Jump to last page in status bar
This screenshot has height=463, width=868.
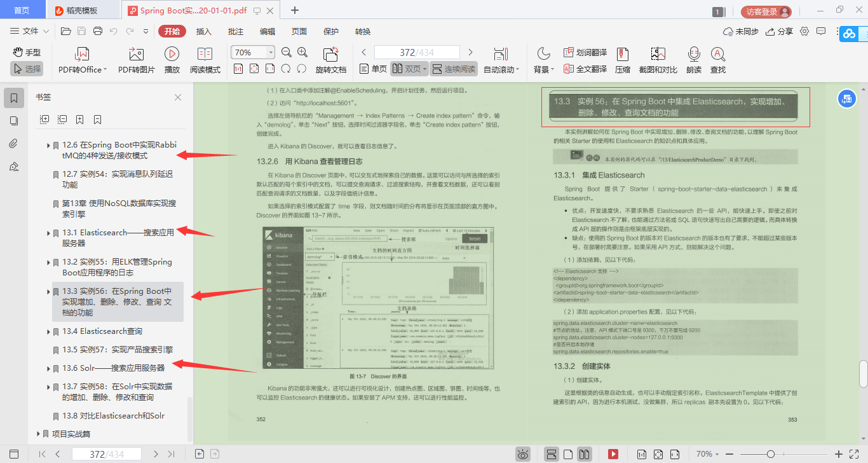[x=171, y=454]
